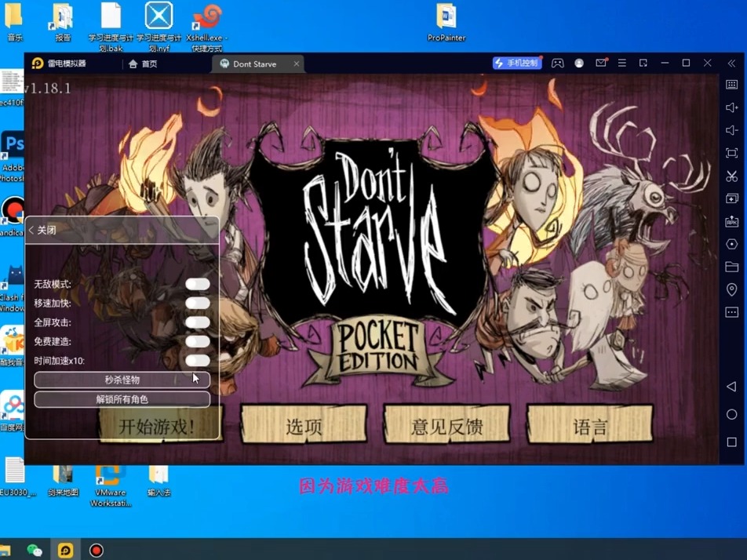Click the red record taskbar icon
Screen dimensions: 747x560
97,551
